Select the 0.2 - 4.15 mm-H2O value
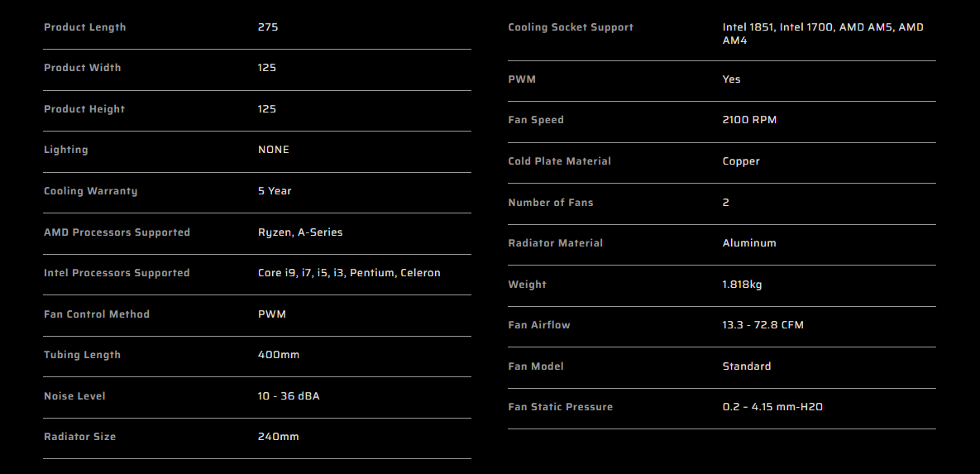Screen dimensions: 980x474 coord(772,407)
